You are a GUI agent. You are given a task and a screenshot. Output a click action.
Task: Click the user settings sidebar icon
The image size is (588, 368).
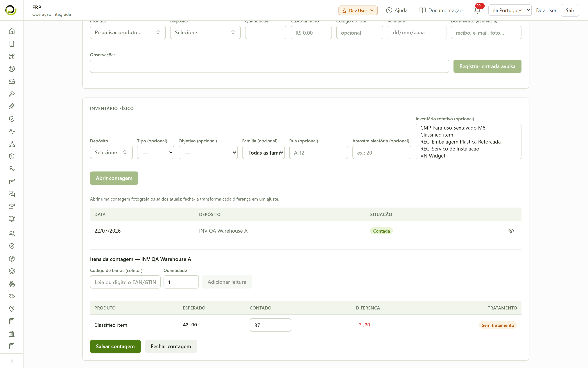(12, 169)
